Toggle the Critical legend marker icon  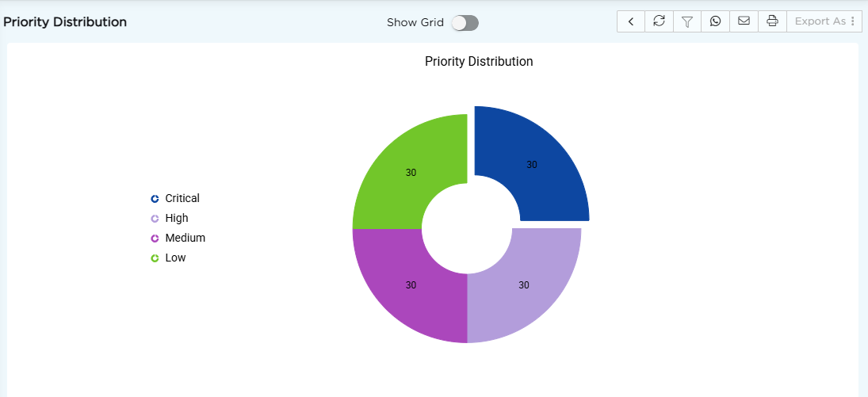[155, 199]
